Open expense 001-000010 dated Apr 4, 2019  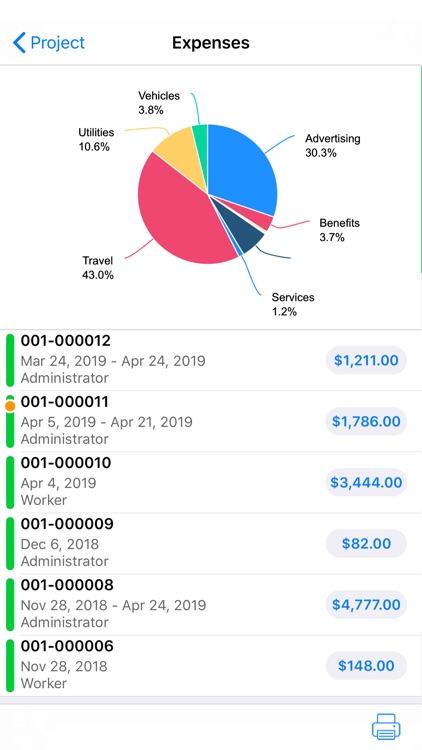click(211, 482)
